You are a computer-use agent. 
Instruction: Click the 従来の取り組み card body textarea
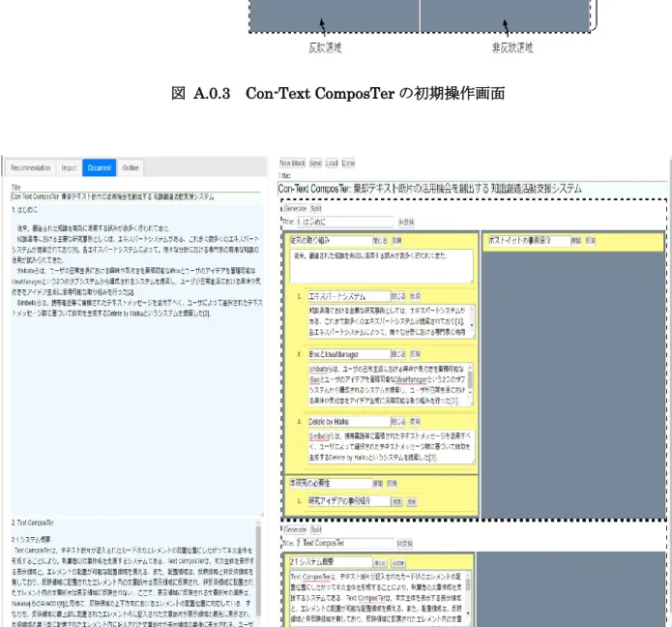pos(381,266)
